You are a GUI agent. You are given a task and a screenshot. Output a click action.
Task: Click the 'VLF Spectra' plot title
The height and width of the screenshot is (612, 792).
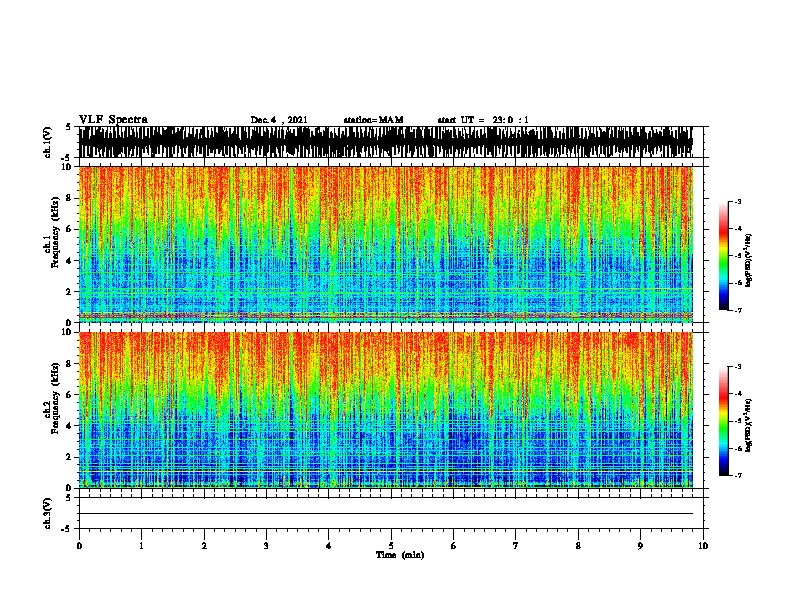coord(113,120)
